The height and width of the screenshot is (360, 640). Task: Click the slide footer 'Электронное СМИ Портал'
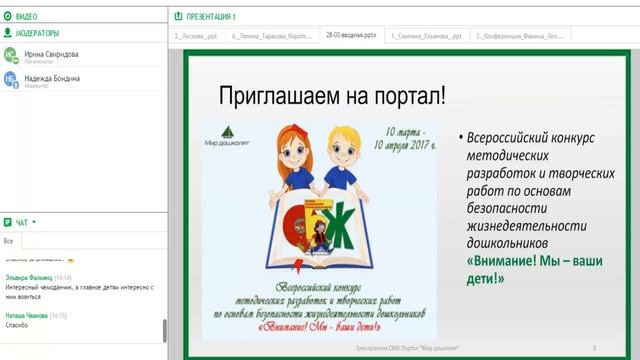[x=407, y=348]
